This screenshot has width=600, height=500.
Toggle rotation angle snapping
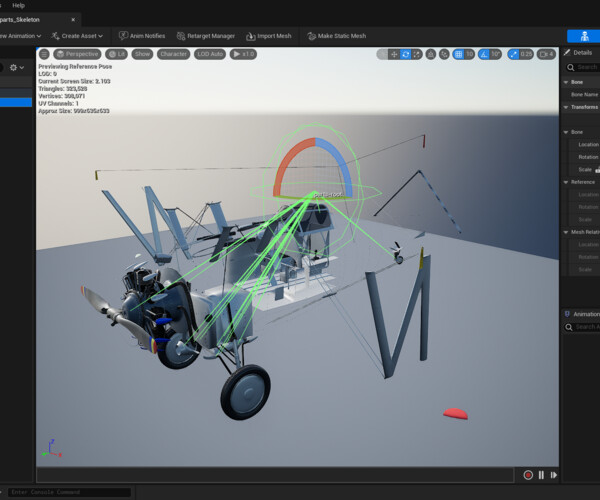coord(484,54)
